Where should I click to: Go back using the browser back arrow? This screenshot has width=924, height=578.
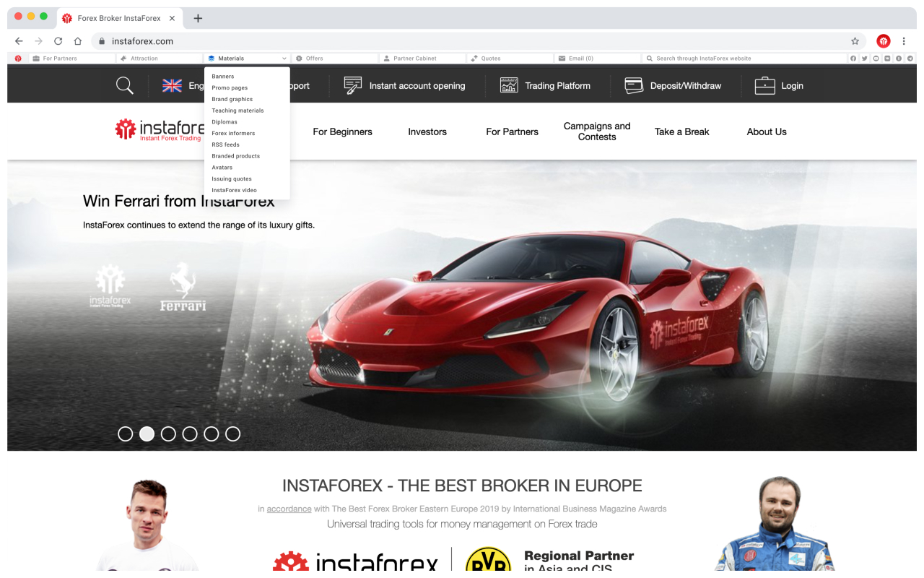pyautogui.click(x=19, y=41)
